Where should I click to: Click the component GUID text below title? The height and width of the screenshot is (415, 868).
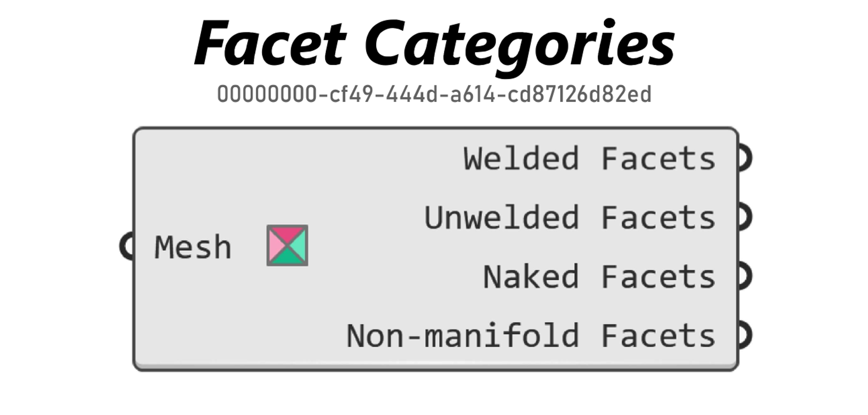[x=434, y=94]
